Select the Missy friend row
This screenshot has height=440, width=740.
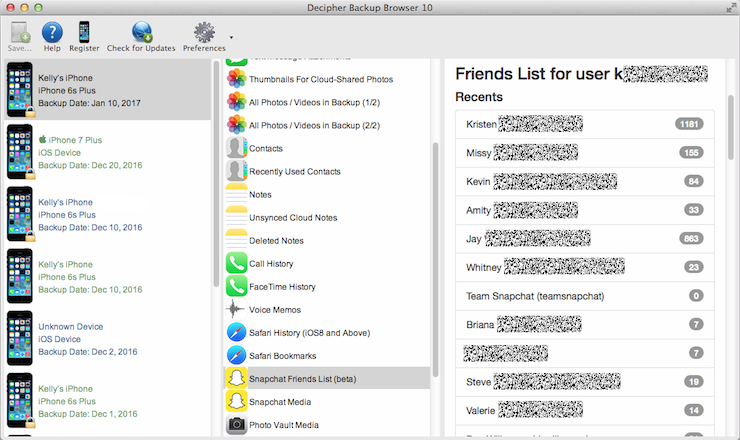tap(585, 153)
